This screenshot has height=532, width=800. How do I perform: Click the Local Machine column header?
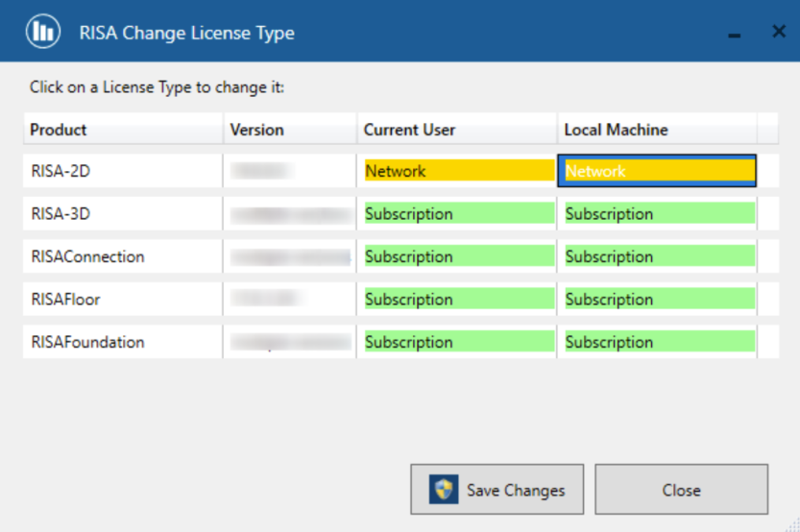tap(657, 130)
